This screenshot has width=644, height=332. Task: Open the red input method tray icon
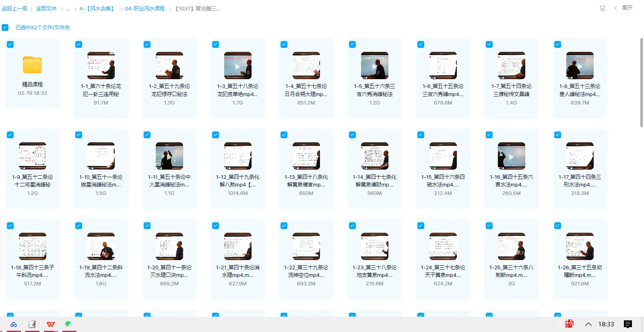569,324
